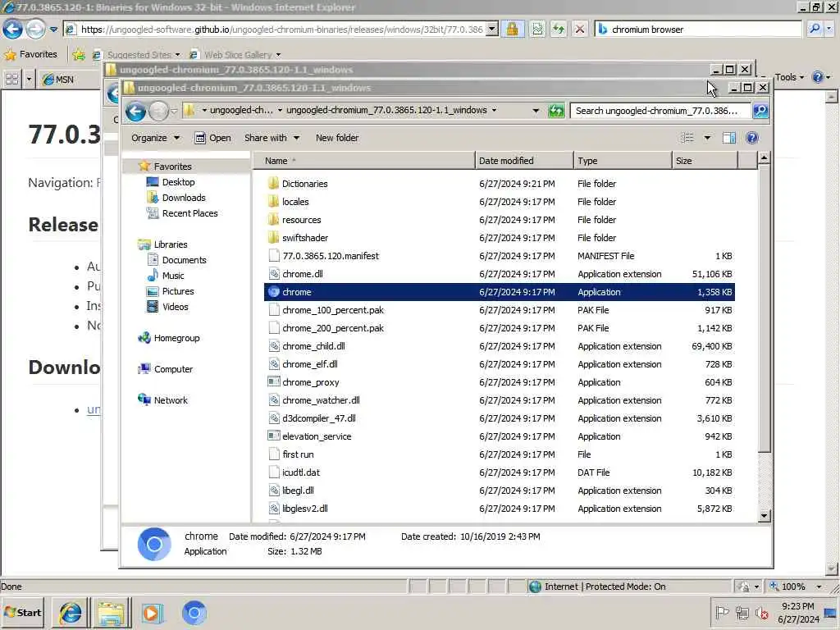Select Network in the navigation pane
The width and height of the screenshot is (840, 630).
[171, 400]
